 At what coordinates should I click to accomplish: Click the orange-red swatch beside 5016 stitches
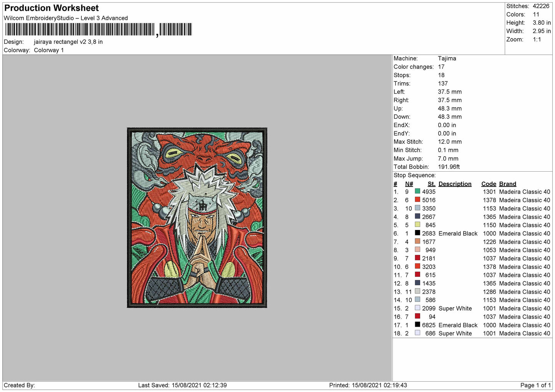click(417, 200)
